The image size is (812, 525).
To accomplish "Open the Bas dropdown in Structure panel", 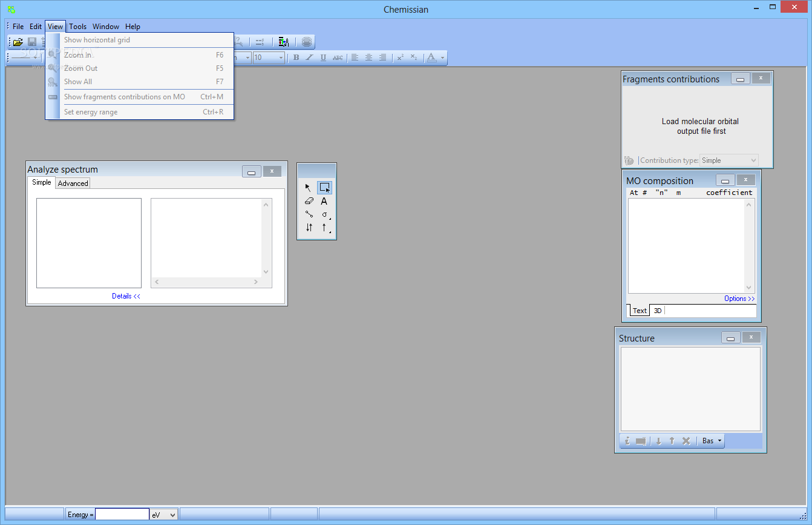I will [712, 441].
